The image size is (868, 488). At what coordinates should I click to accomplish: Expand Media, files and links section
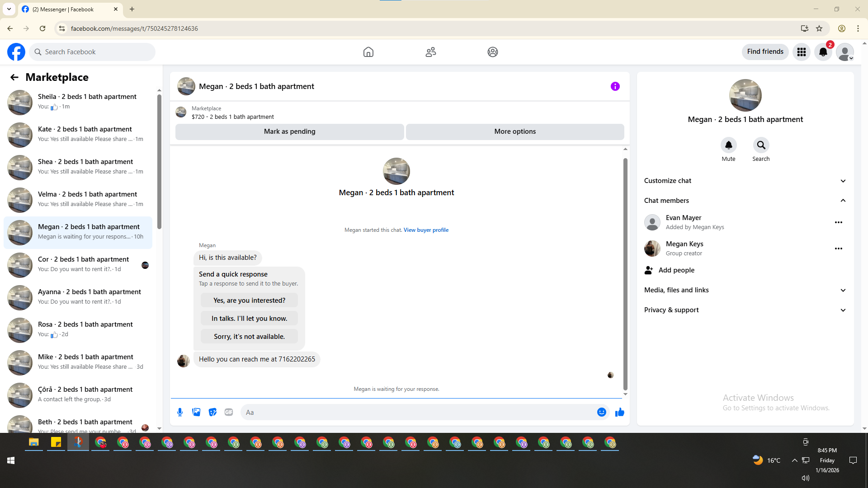[x=745, y=290]
